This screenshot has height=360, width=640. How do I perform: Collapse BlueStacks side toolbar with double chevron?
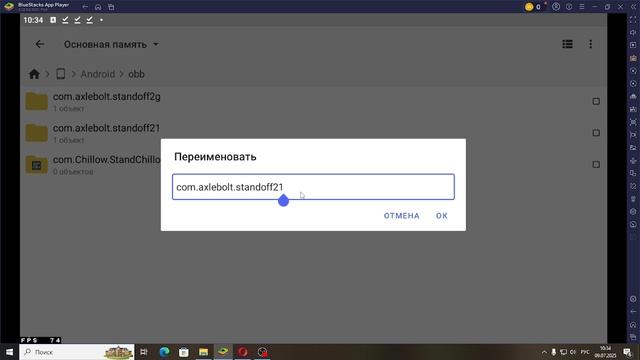click(x=633, y=7)
